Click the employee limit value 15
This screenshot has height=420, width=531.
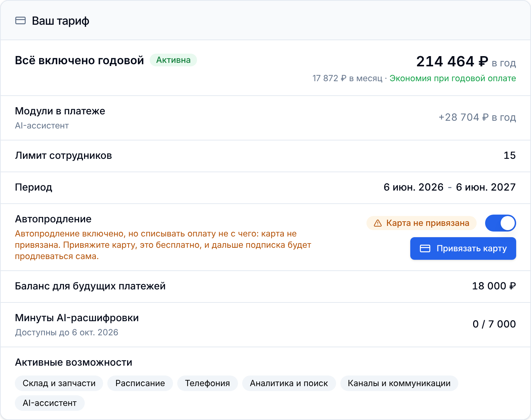coord(510,155)
